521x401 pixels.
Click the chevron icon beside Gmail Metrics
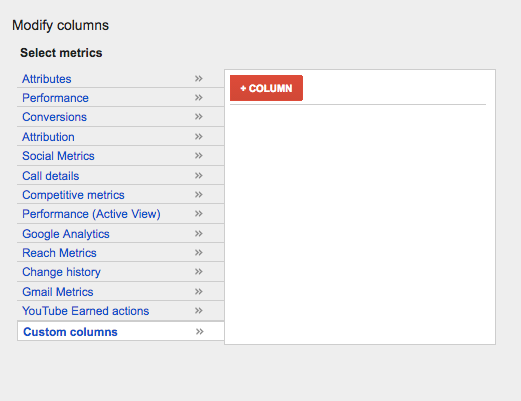199,292
